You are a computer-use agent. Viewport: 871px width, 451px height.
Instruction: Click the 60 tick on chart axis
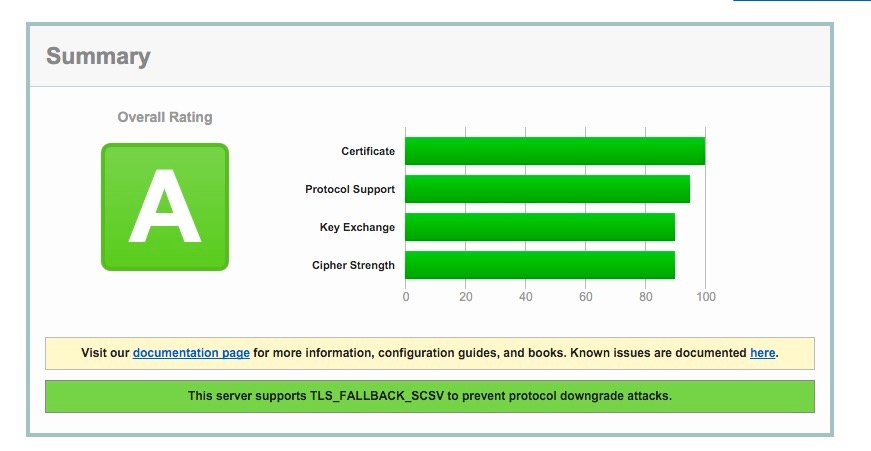[585, 297]
